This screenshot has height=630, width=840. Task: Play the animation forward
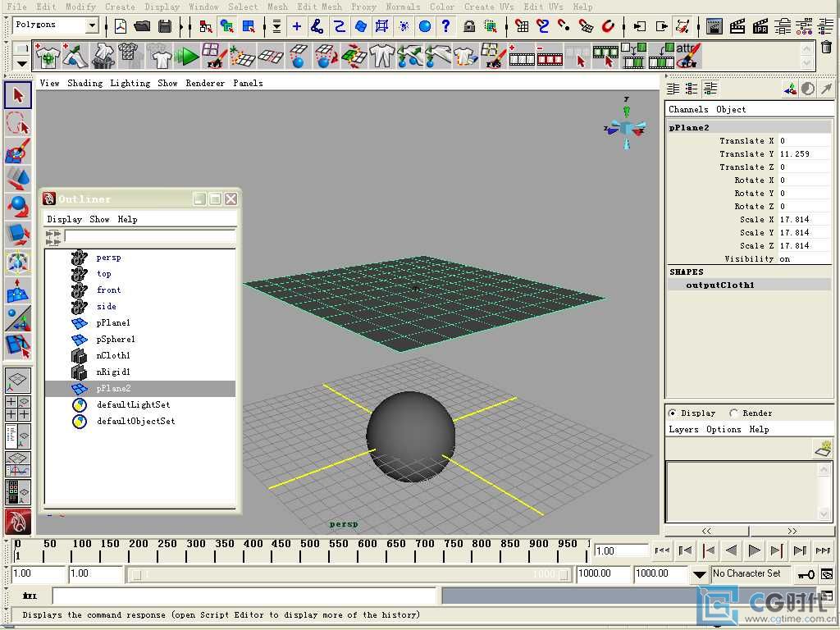(754, 550)
